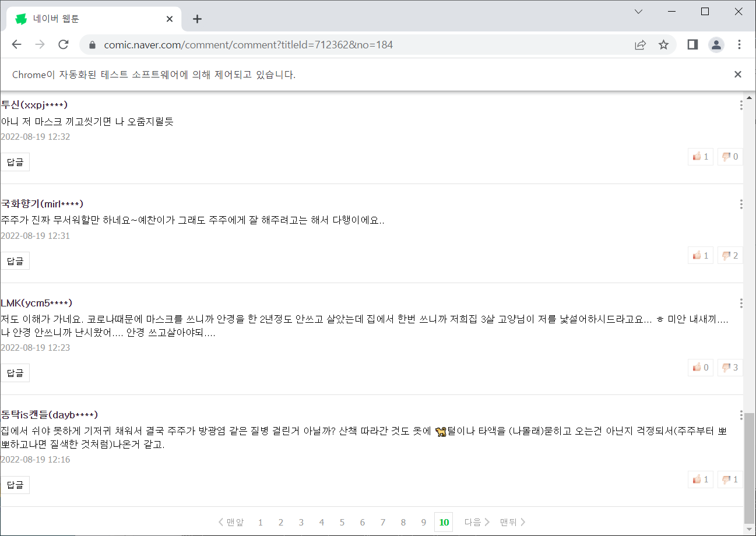The image size is (756, 536).
Task: Dislike the 국화향기(mirl****) comment
Action: click(730, 255)
